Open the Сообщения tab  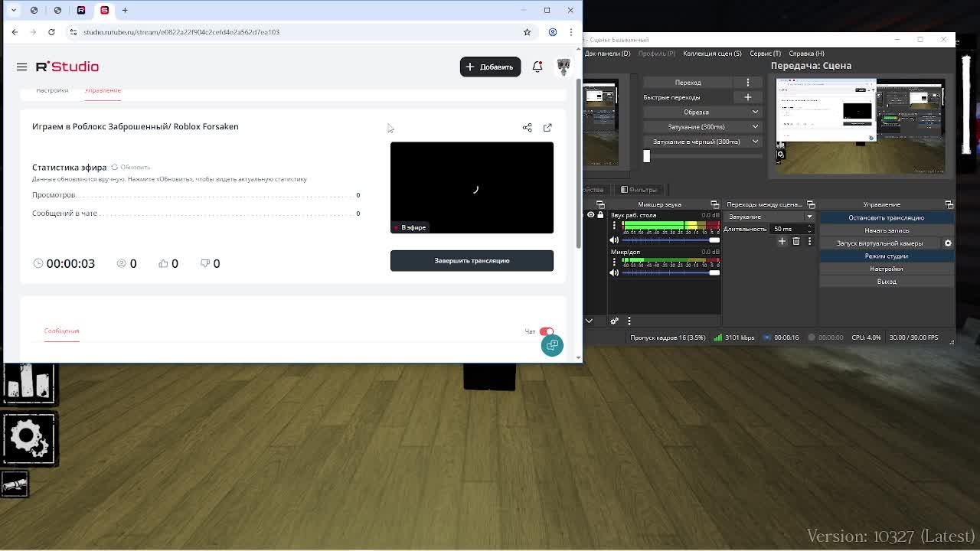tap(61, 331)
